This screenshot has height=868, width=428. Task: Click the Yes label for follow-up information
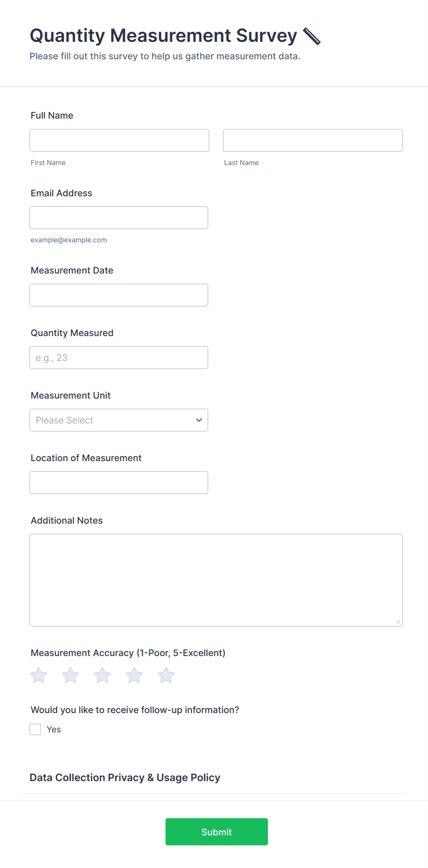pos(54,730)
